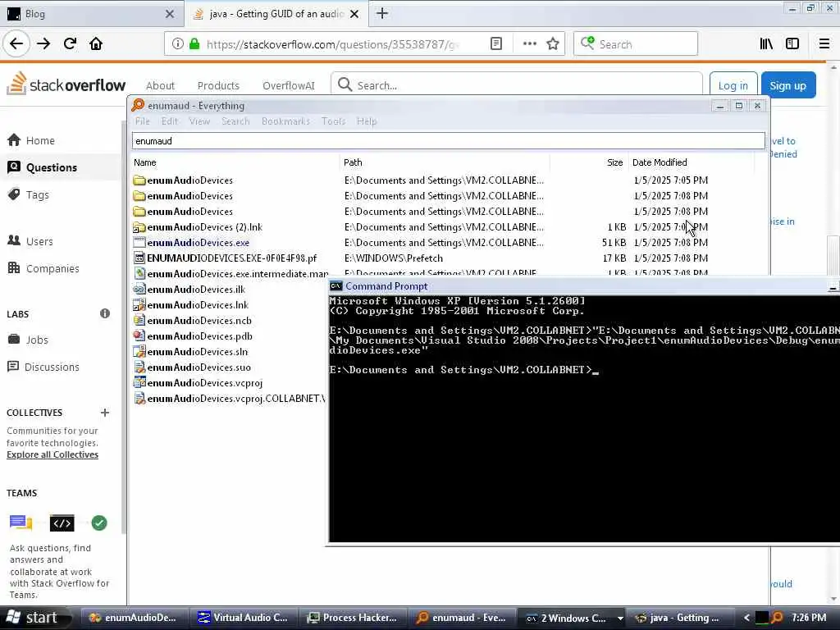Select enumAudioDevices.ilk file
Image resolution: width=840 pixels, height=630 pixels.
(196, 290)
